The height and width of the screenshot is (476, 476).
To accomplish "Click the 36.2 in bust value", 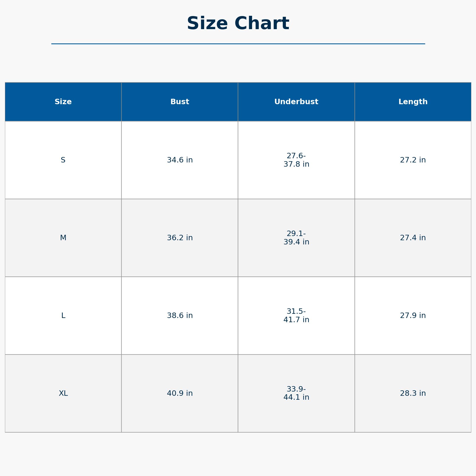I will (180, 238).
